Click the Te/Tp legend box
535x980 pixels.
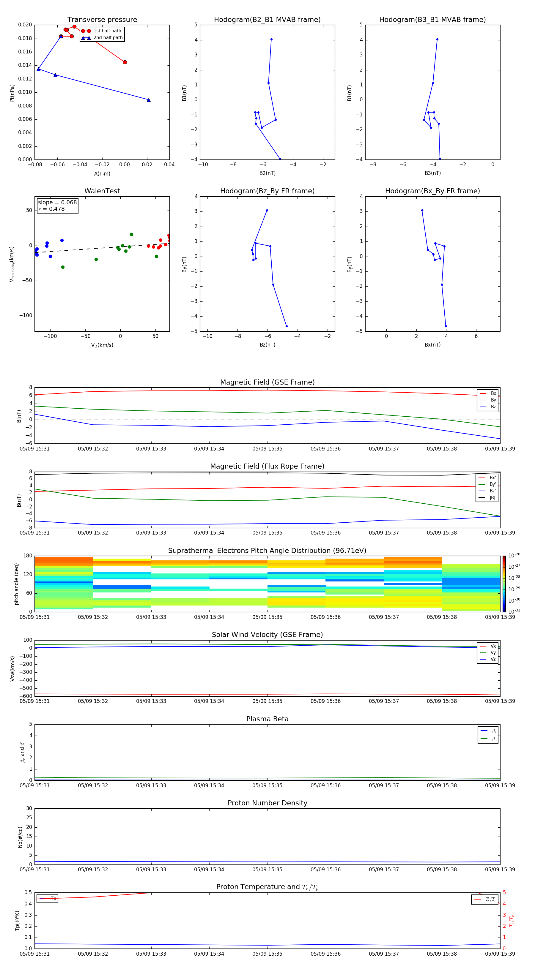[x=485, y=899]
